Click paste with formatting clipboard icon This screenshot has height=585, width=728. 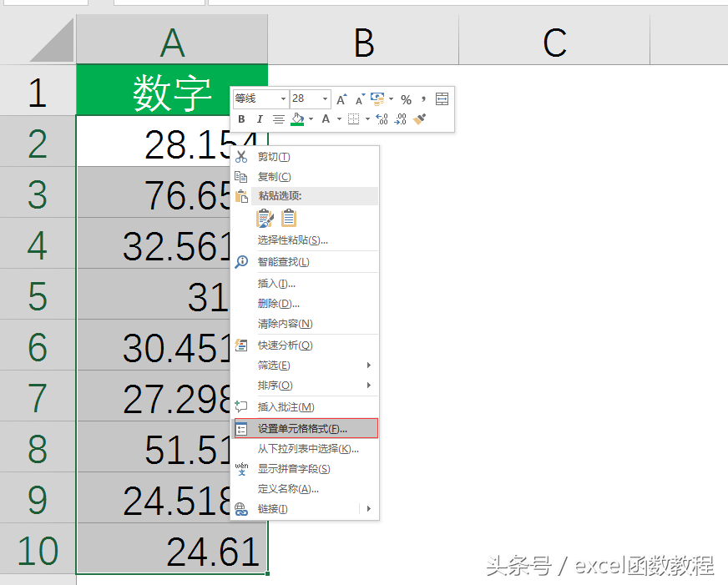pyautogui.click(x=265, y=218)
